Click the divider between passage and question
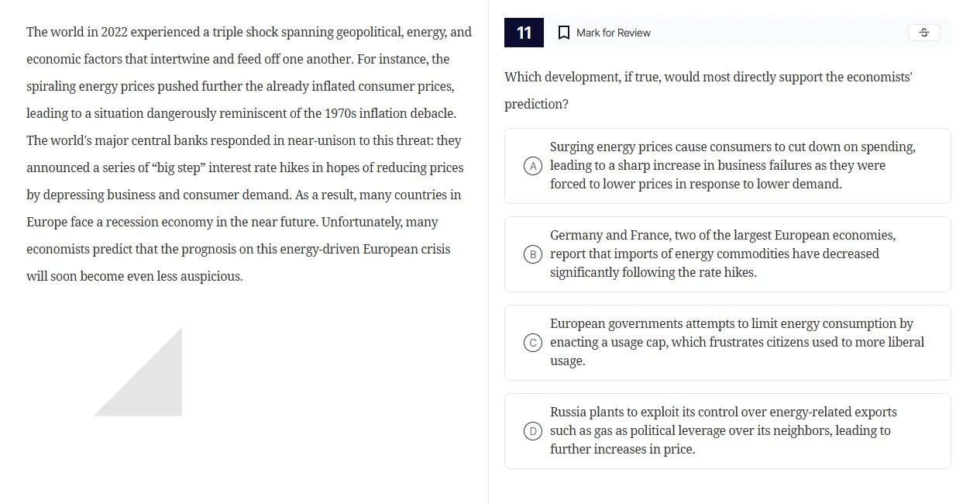This screenshot has width=980, height=504. (489, 252)
